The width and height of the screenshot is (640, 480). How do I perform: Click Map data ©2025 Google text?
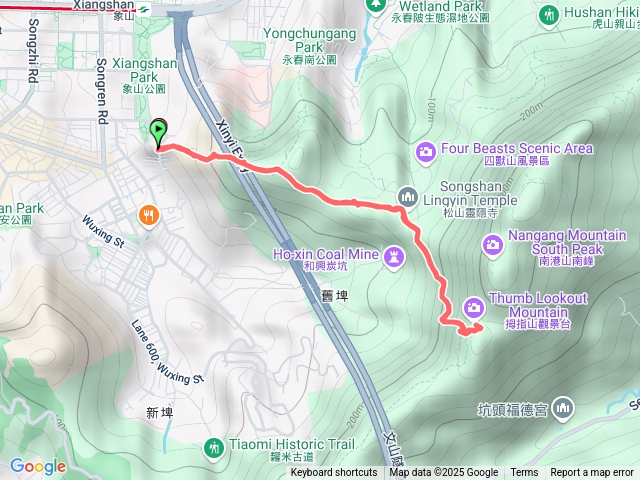(x=444, y=473)
